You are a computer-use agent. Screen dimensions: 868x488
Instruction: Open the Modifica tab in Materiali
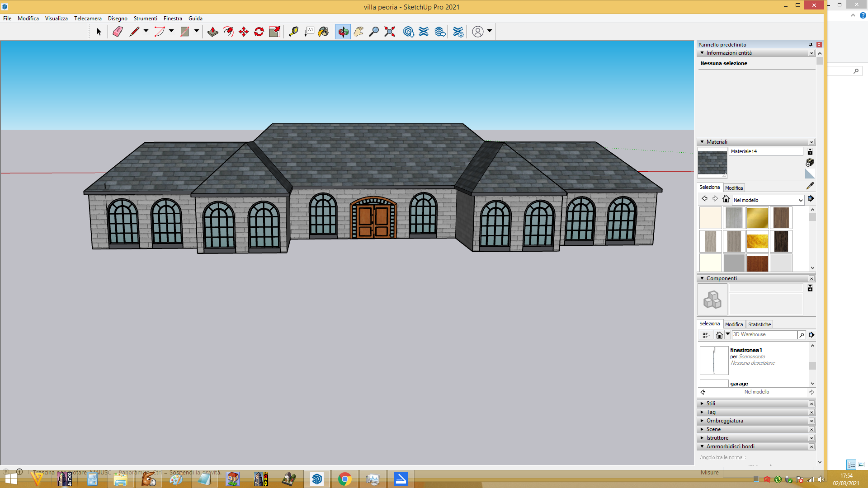(x=734, y=188)
